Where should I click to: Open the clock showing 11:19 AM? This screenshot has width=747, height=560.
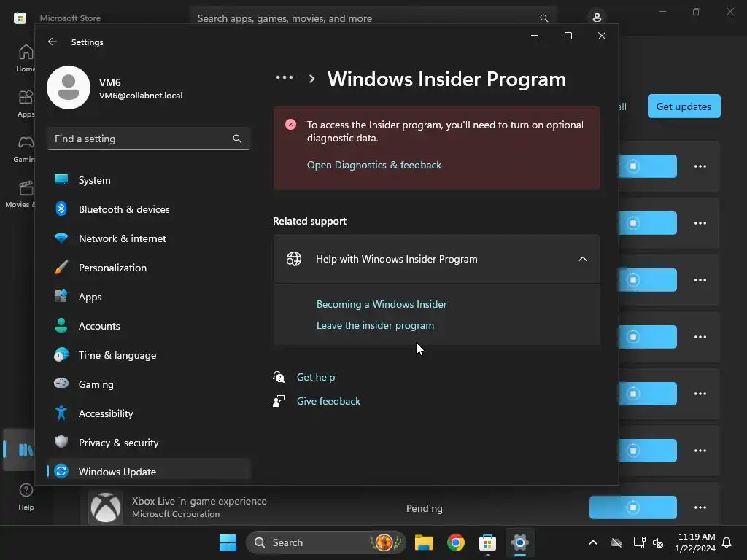tap(695, 542)
